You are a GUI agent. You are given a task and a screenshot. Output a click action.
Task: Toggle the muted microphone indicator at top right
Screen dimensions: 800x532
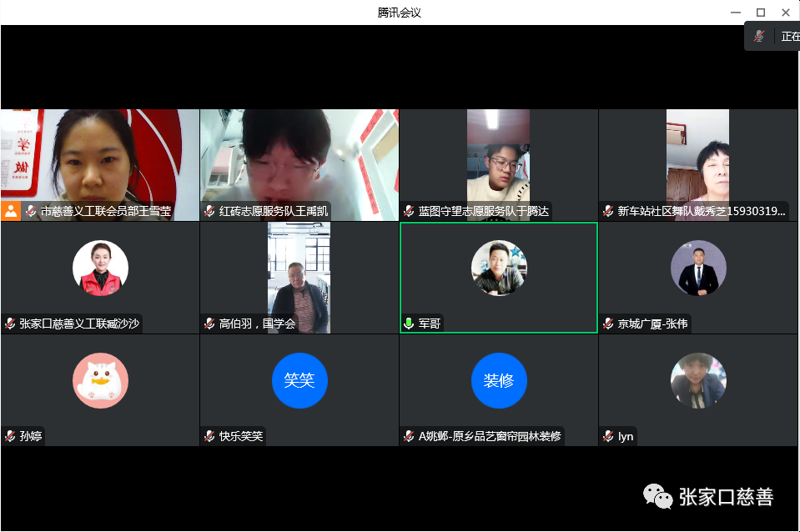[x=759, y=37]
